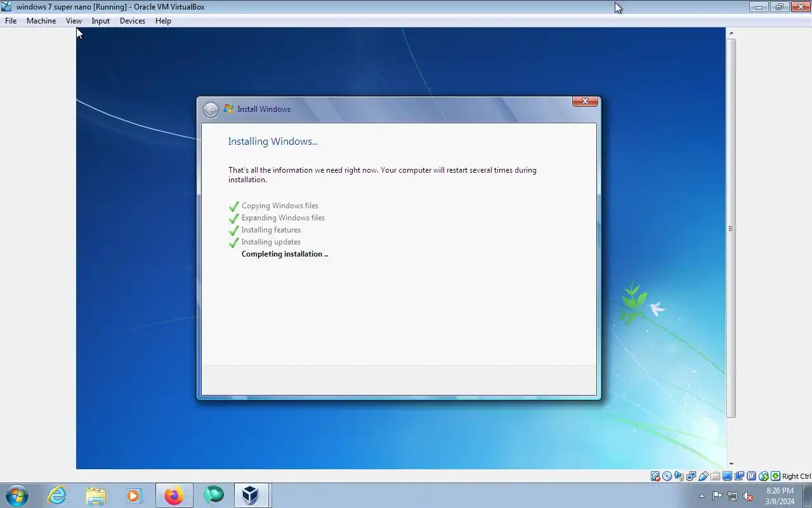Show hidden system tray icons
Screen dimensions: 812x508
click(702, 496)
